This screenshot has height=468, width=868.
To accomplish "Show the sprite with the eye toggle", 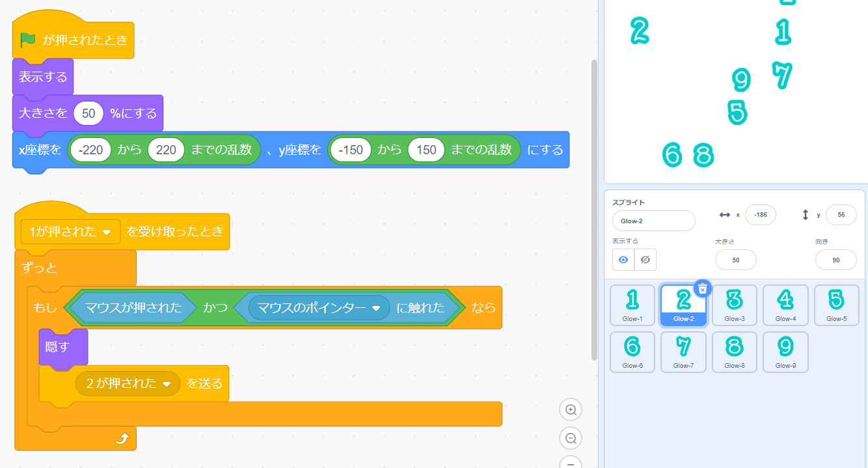I will pos(623,260).
